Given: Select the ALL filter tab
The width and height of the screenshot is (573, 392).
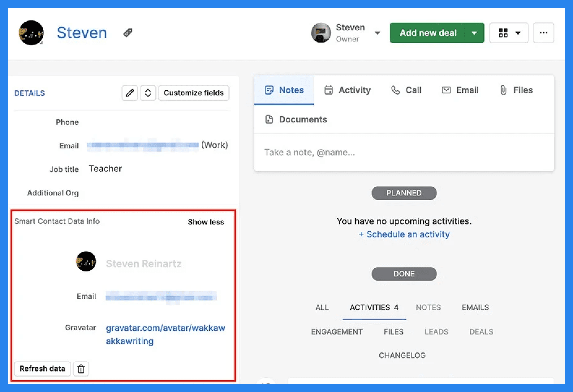Looking at the screenshot, I should pyautogui.click(x=322, y=307).
